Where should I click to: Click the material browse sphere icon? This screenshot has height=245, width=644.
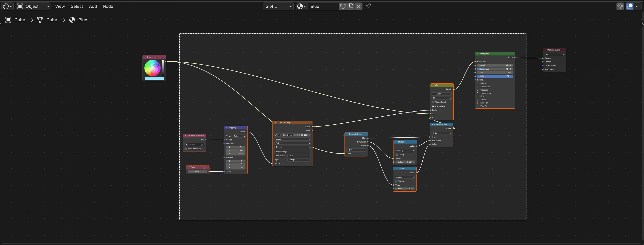click(302, 6)
